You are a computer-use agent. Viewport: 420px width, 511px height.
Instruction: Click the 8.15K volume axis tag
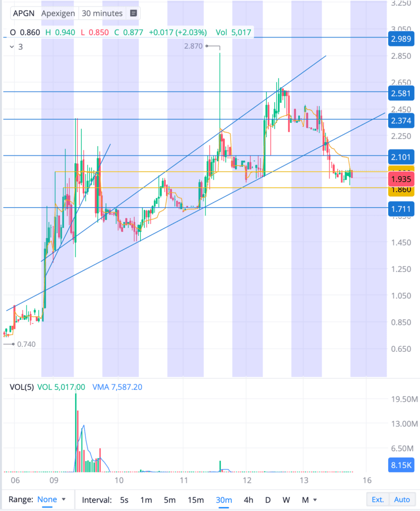[x=401, y=467]
